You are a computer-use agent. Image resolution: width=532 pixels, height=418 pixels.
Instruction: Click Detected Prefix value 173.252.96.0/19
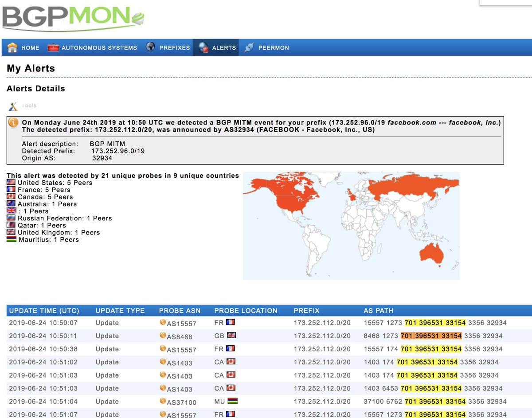[x=118, y=151]
